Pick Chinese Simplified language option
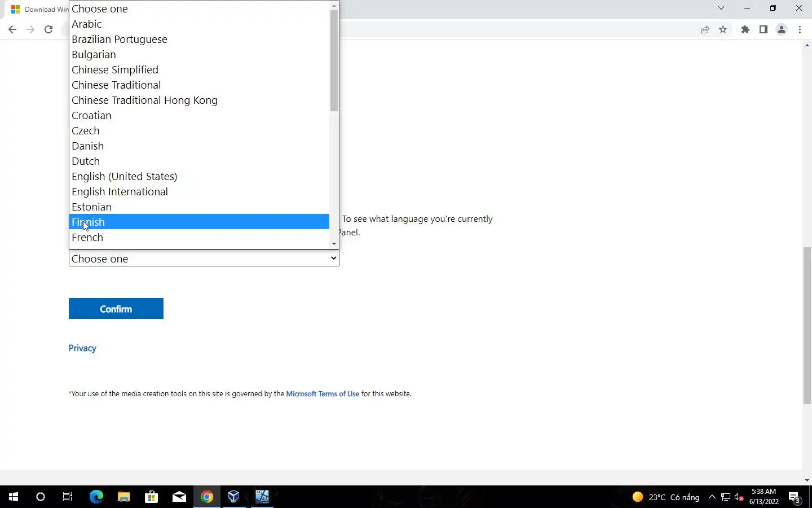 coord(199,69)
